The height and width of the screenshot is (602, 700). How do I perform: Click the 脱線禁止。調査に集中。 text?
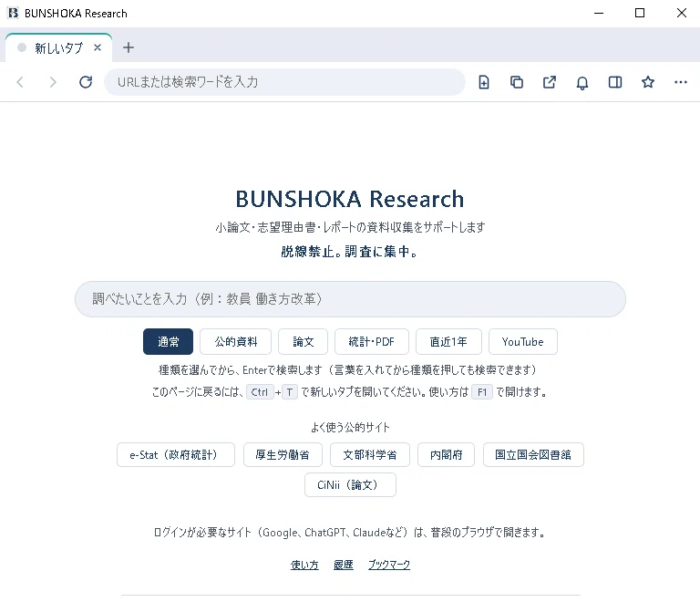click(350, 252)
